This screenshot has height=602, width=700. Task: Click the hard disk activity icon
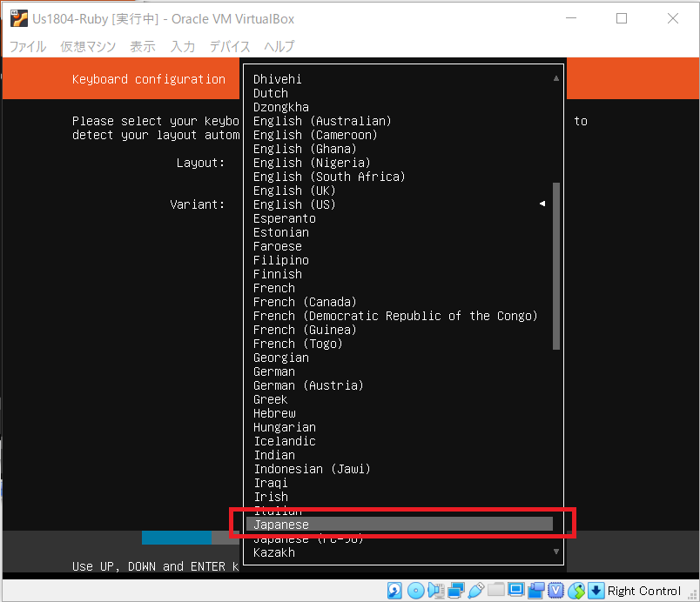pos(394,591)
